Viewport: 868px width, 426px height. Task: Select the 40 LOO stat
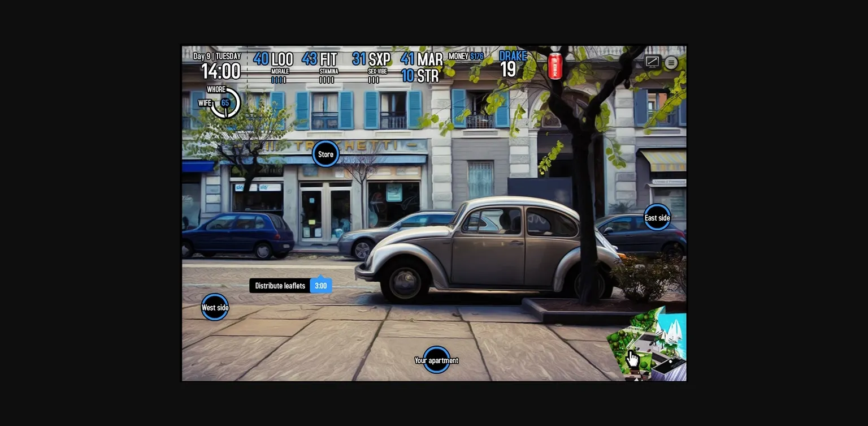point(273,59)
